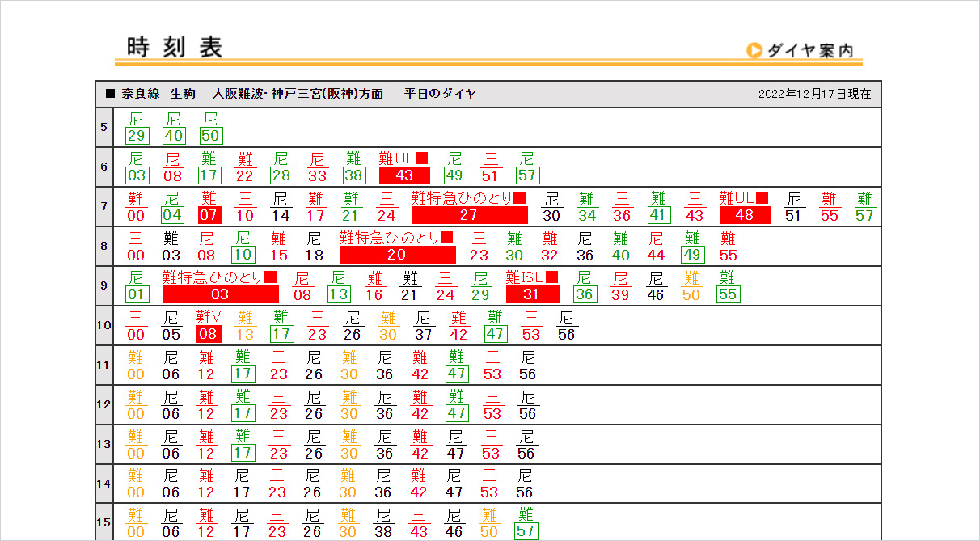
Task: Open the ダイヤ案内 link
Action: pos(809,50)
